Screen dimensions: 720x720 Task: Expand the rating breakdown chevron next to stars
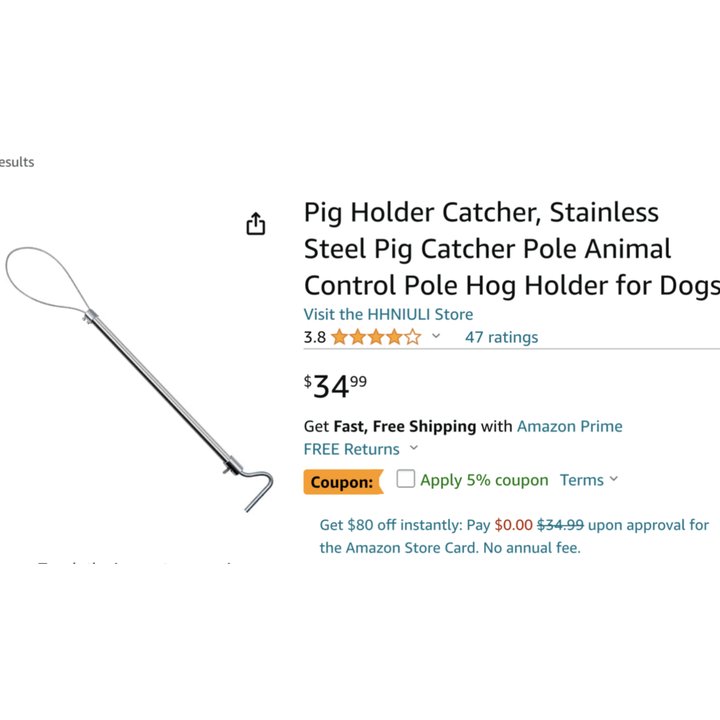coord(436,337)
